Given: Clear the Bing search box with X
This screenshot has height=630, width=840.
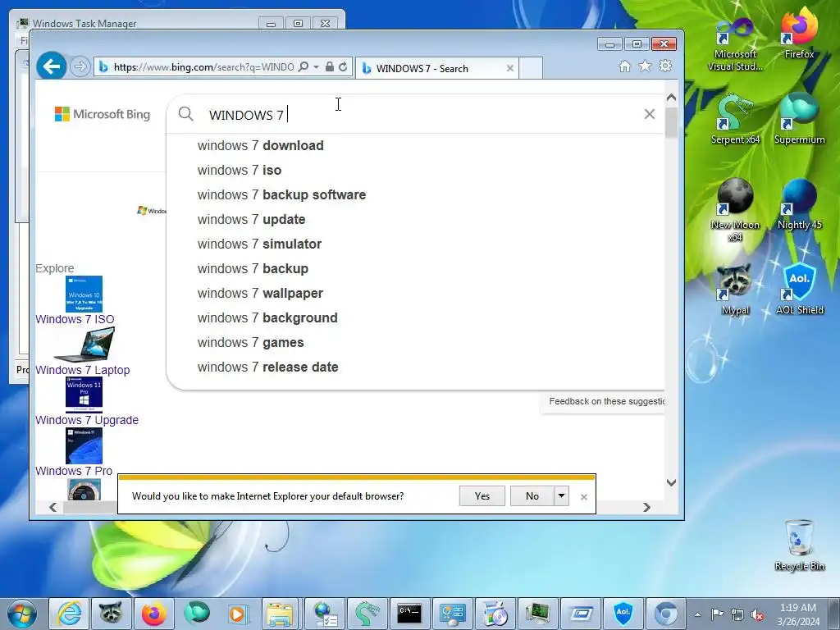Looking at the screenshot, I should coord(650,114).
